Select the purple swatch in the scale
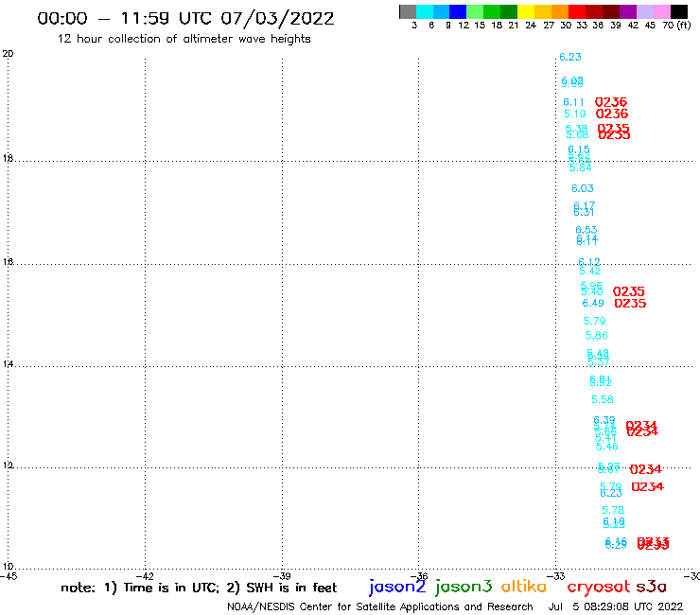This screenshot has height=615, width=700. pos(628,11)
